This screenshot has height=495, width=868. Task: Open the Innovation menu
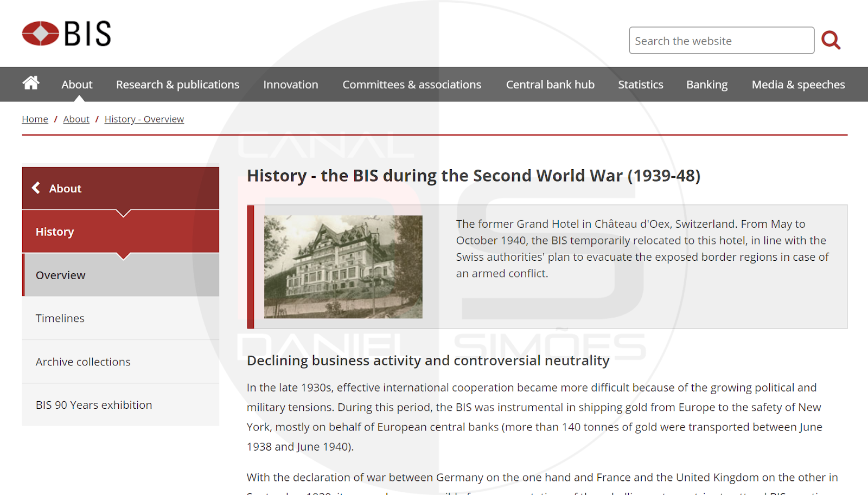click(x=291, y=85)
